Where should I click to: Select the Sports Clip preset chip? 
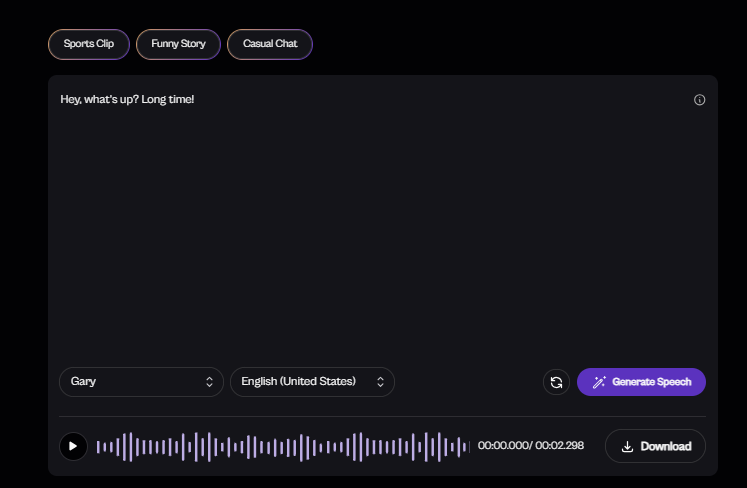(89, 44)
